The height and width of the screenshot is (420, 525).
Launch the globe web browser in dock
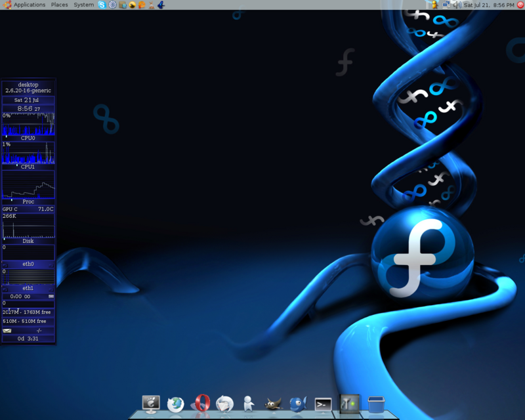coord(175,404)
